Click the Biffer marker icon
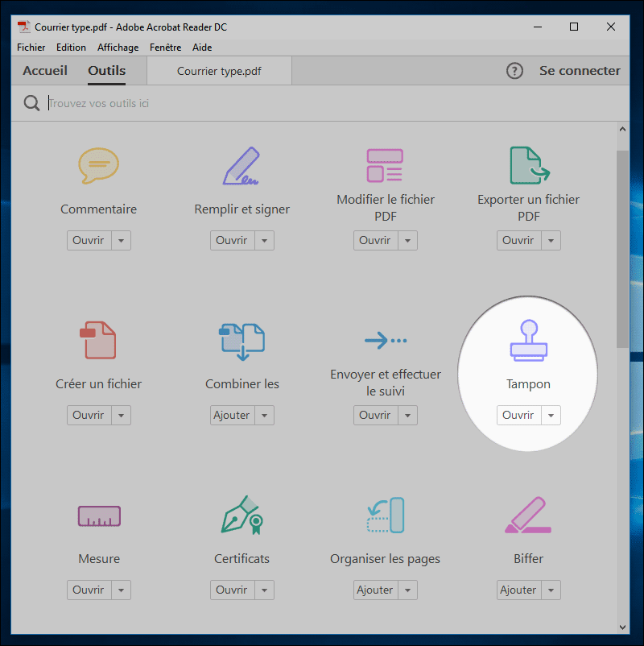Viewport: 644px width, 646px height. [528, 515]
